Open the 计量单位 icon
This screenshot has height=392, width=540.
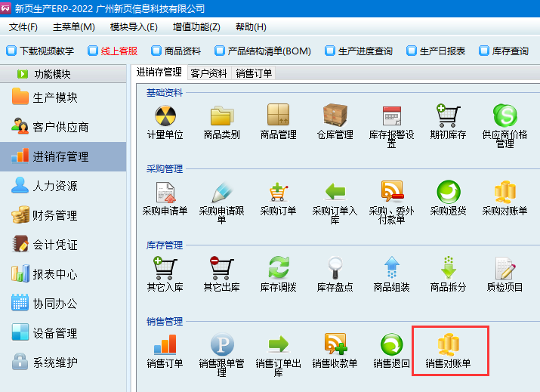point(165,117)
